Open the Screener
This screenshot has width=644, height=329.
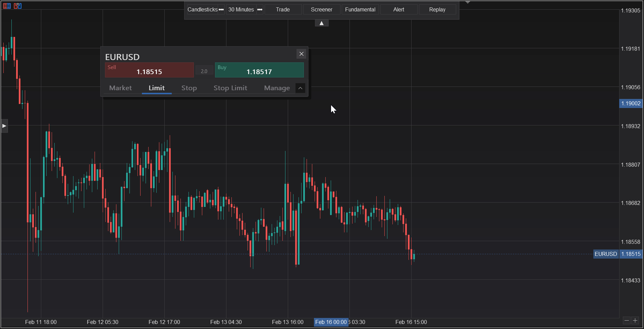321,9
